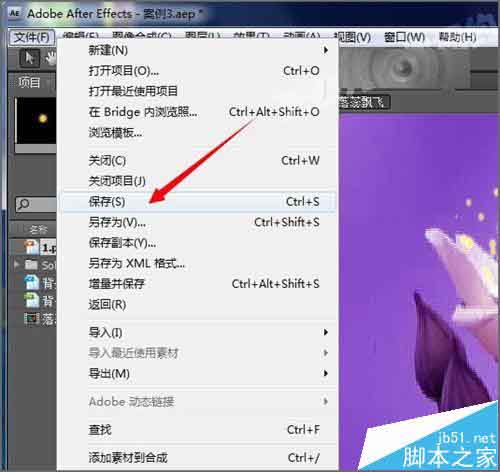Expand the 新建(N) submenu
The image size is (500, 472).
(197, 50)
